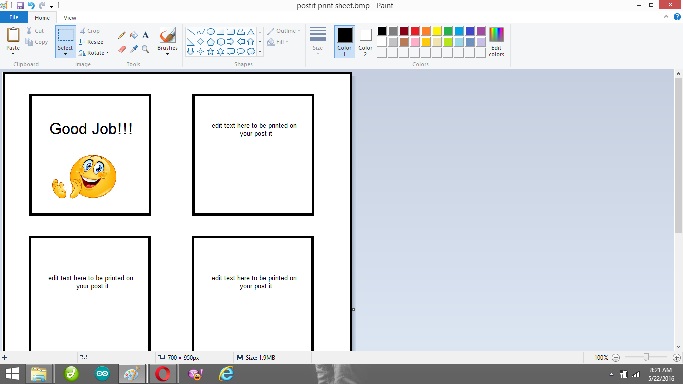Pick the line shape
Image resolution: width=683 pixels, height=384 pixels.
point(190,31)
